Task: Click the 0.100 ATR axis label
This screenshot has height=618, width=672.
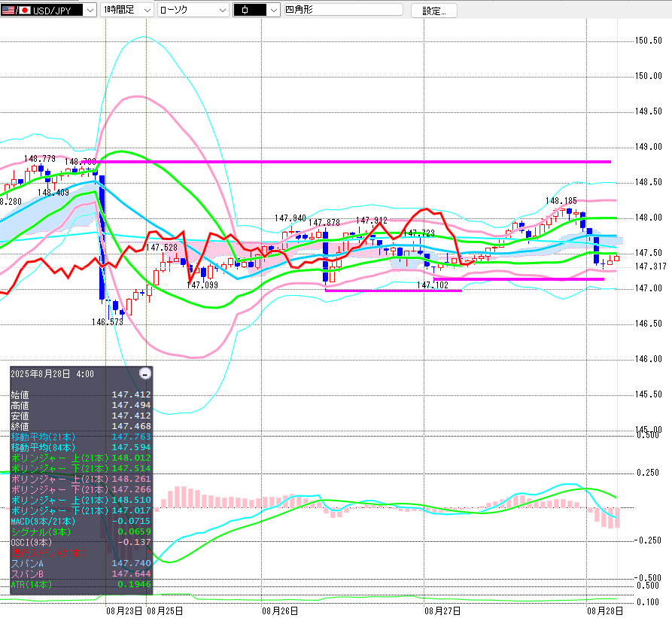Action: coord(648,602)
